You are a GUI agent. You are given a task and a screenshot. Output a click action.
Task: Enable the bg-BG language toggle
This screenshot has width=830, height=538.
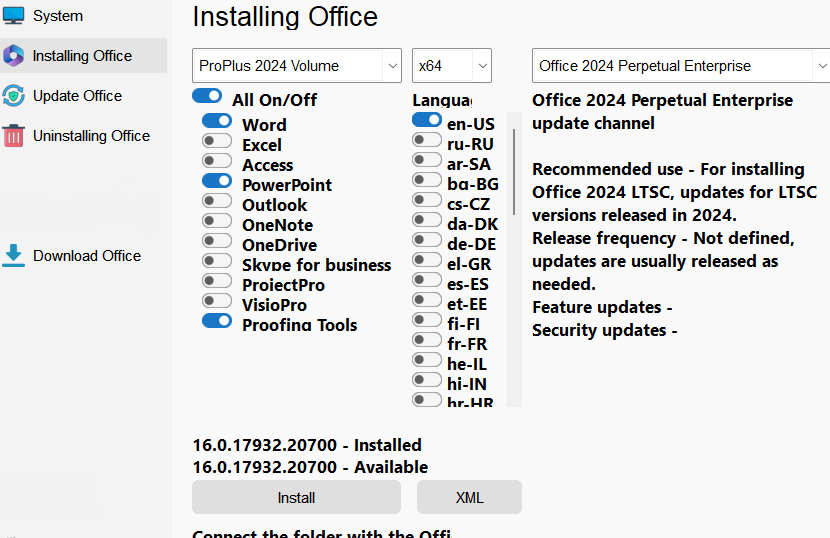pos(427,180)
